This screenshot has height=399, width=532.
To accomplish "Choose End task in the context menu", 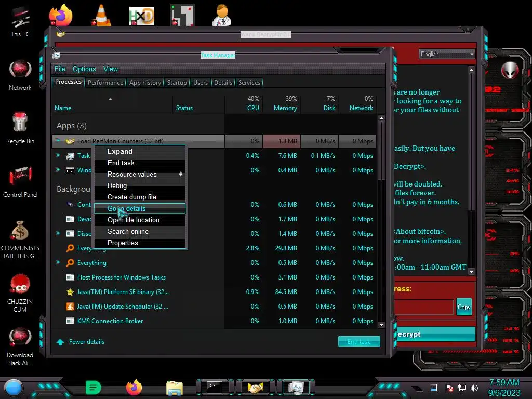I will 140,163.
